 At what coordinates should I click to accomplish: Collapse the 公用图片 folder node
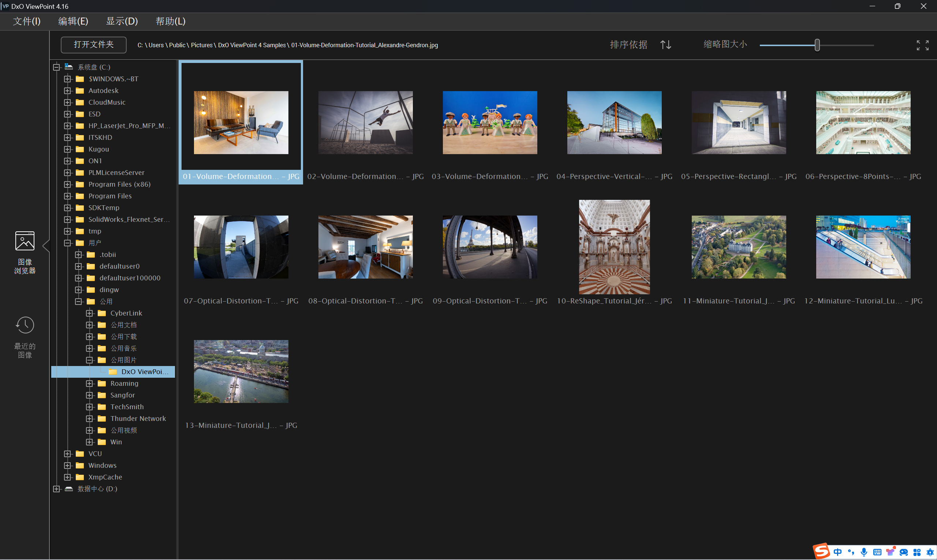tap(89, 361)
